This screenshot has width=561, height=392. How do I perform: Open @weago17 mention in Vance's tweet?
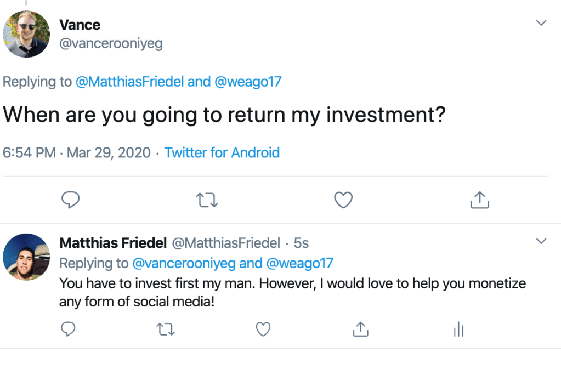tap(248, 82)
